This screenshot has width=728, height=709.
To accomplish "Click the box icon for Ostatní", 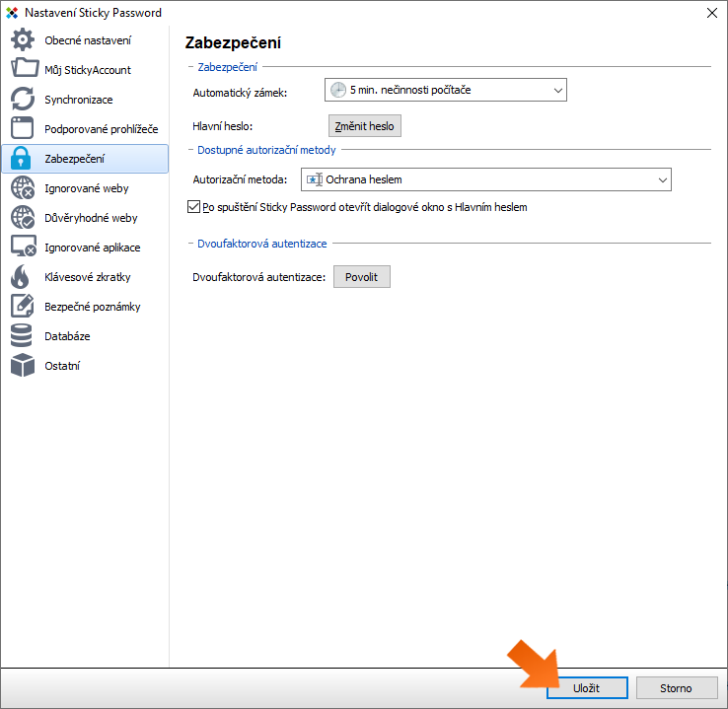I will [x=23, y=365].
